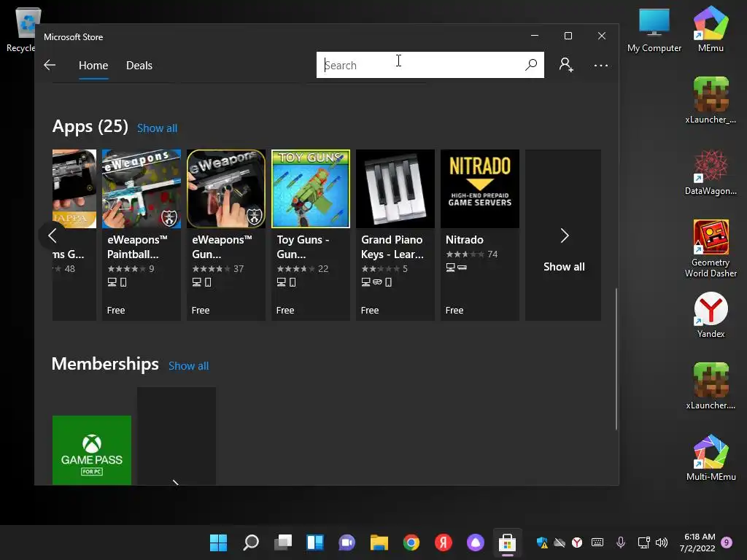Viewport: 747px width, 560px height.
Task: Select the MEmu desktop icon
Action: tap(711, 29)
